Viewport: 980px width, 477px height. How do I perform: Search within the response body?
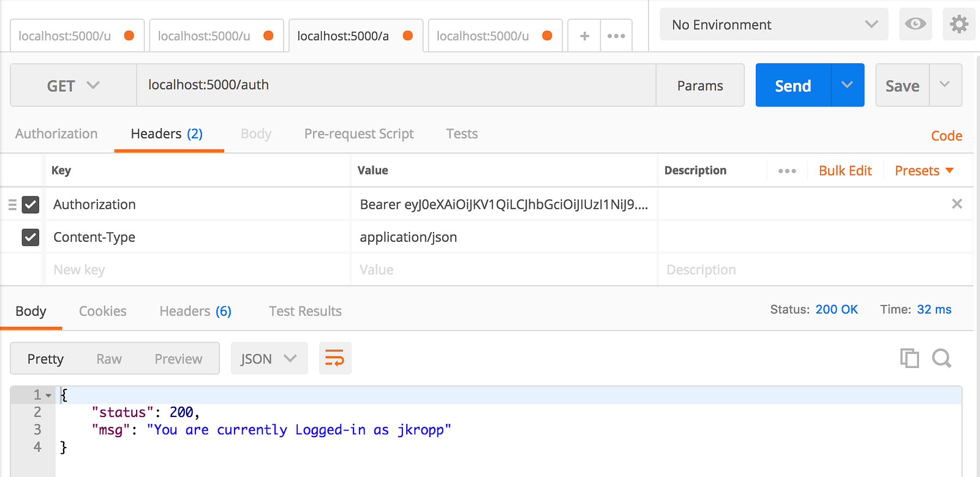(941, 358)
